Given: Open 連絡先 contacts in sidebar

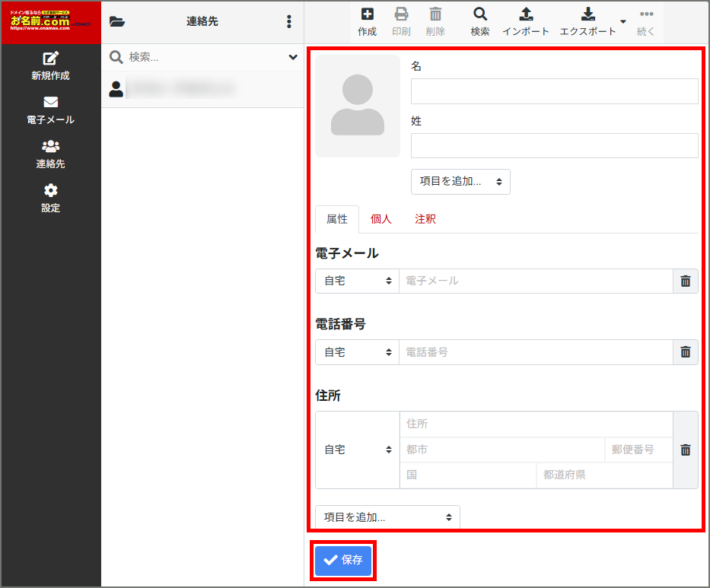Looking at the screenshot, I should [x=50, y=154].
